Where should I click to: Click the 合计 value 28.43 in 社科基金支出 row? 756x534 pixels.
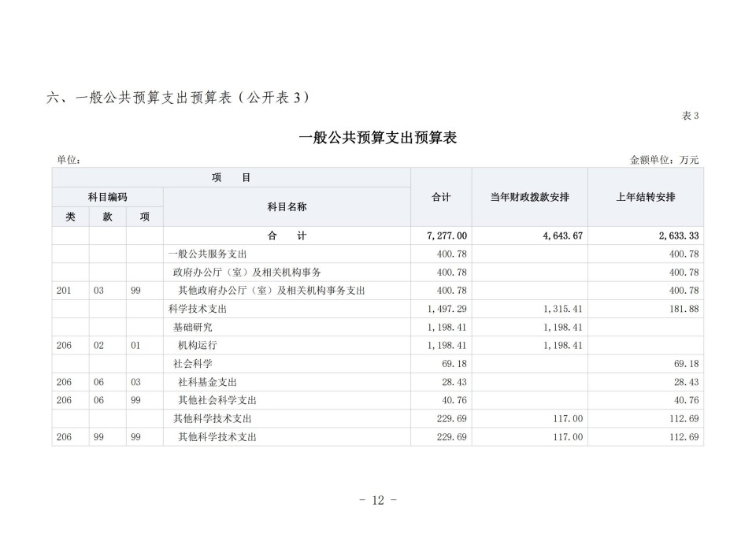pyautogui.click(x=454, y=383)
